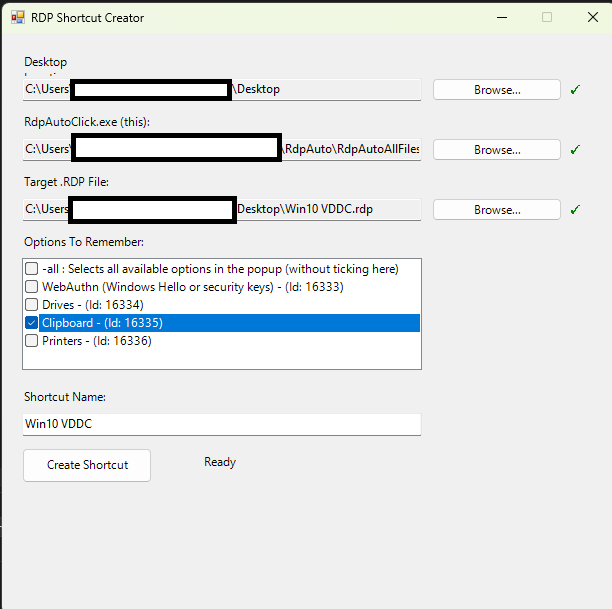612x609 pixels.
Task: Tick the Printers (Id: 16336) checkbox
Action: tap(32, 341)
